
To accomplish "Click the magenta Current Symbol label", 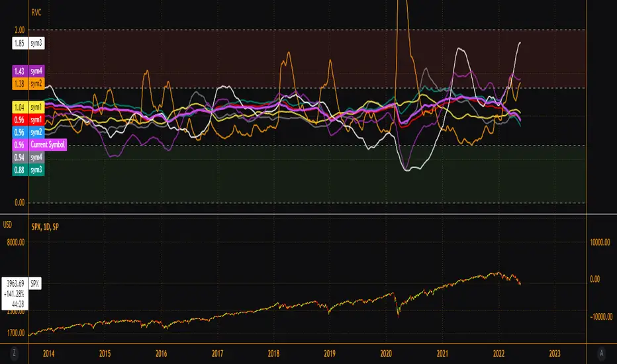I will click(x=39, y=144).
